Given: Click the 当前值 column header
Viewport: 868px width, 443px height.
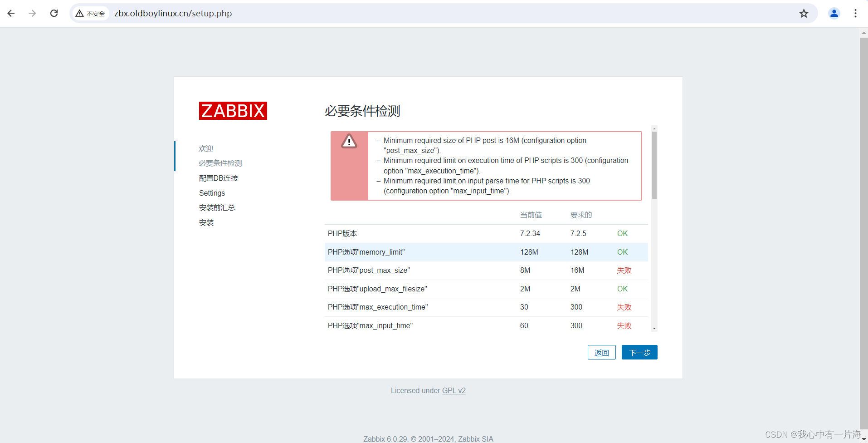Looking at the screenshot, I should [x=531, y=215].
